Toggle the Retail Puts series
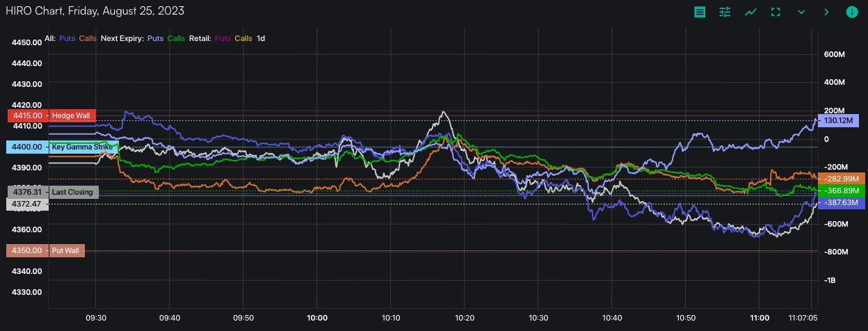This screenshot has height=331, width=868. click(223, 38)
